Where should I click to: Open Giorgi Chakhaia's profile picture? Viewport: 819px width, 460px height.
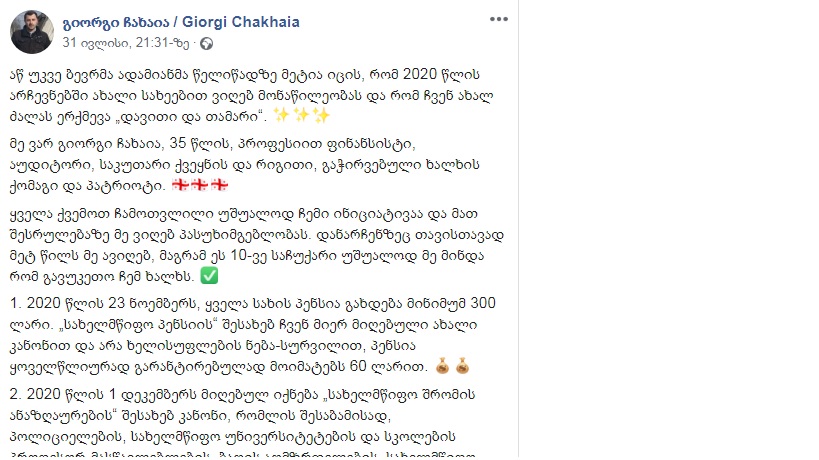[32, 31]
